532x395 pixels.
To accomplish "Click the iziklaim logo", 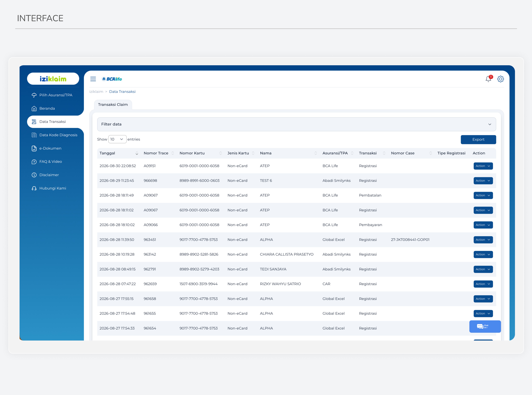I will [x=53, y=79].
